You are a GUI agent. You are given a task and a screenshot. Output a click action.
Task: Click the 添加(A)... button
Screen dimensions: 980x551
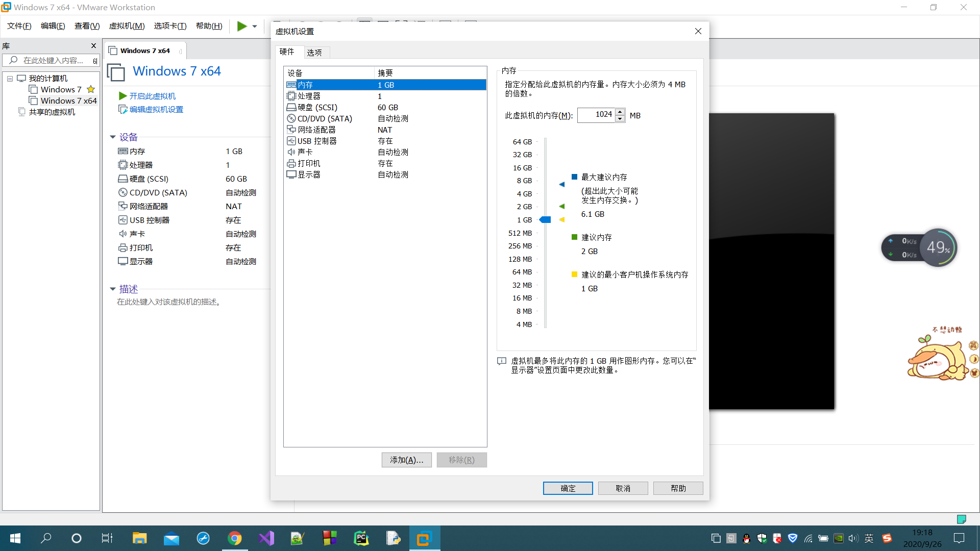[x=406, y=460]
